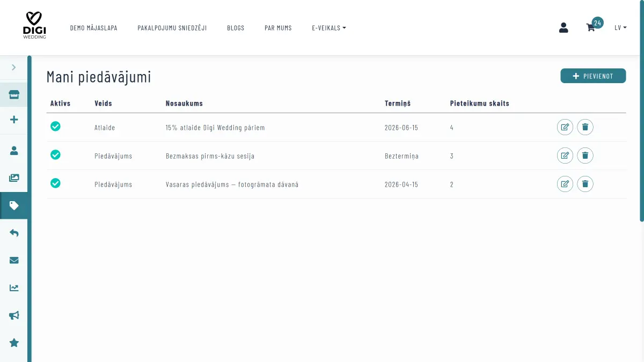Edit the Vasaras piedāvājums offer
This screenshot has width=644, height=362.
coord(565,184)
